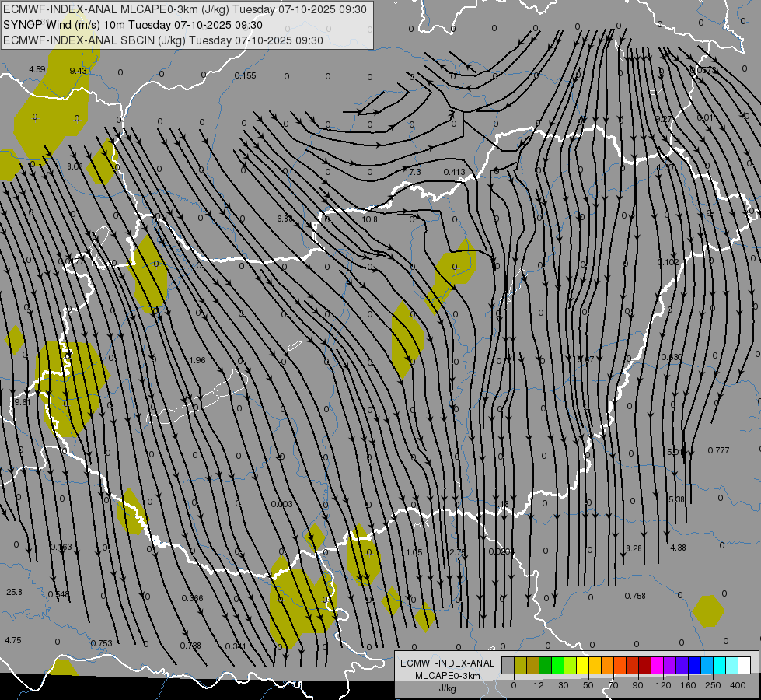This screenshot has width=761, height=700.
Task: Click the map value '25.8'
Action: click(x=14, y=592)
